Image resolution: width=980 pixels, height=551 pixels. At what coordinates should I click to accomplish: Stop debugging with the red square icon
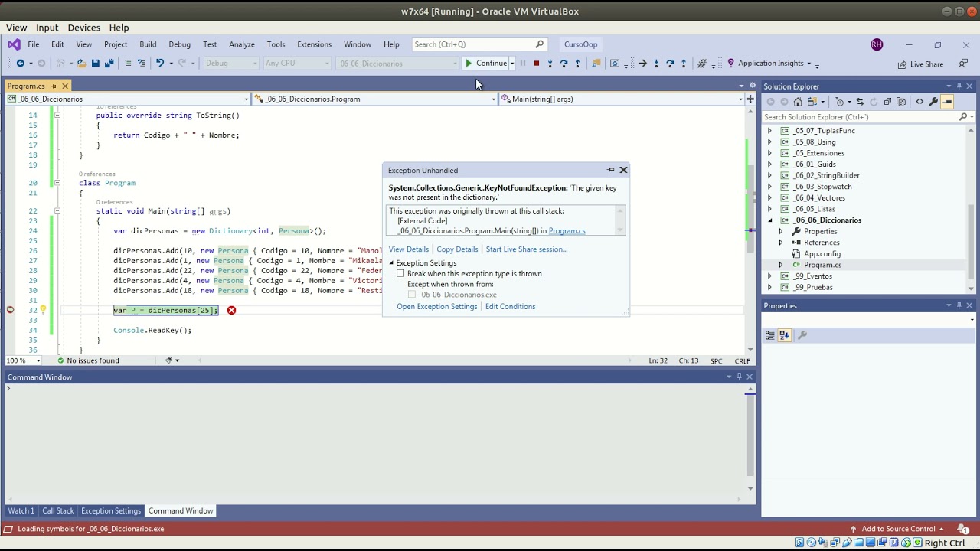536,64
